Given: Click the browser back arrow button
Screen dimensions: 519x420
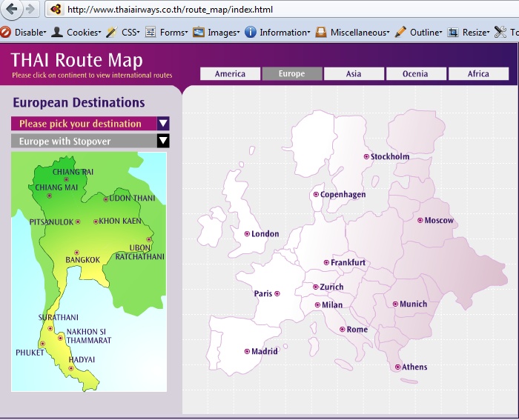Looking at the screenshot, I should (x=12, y=9).
